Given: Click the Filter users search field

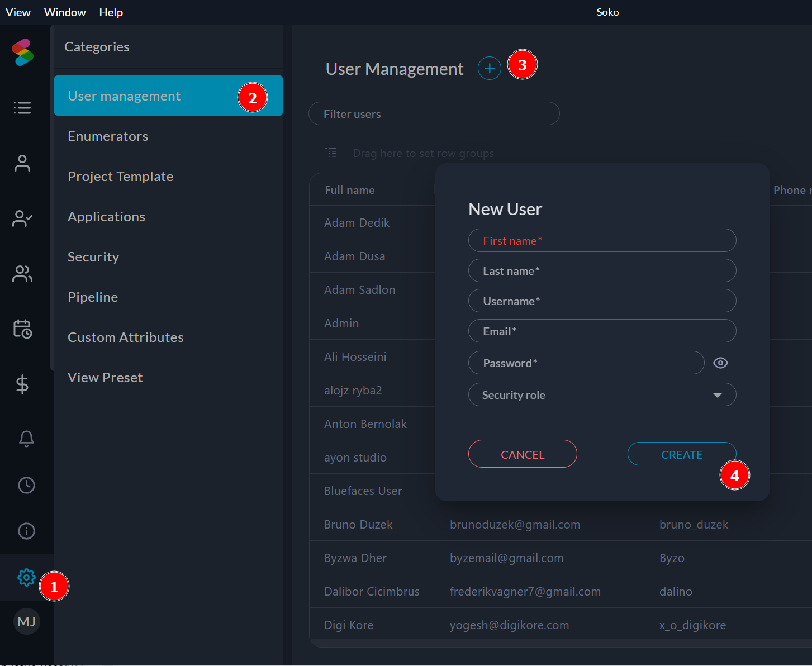Looking at the screenshot, I should [434, 114].
